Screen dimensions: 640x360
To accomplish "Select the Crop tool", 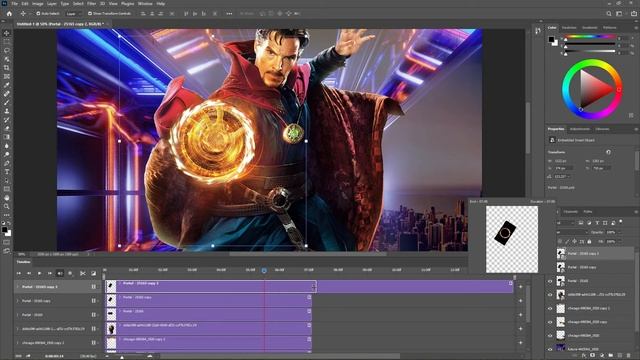I will (x=7, y=68).
